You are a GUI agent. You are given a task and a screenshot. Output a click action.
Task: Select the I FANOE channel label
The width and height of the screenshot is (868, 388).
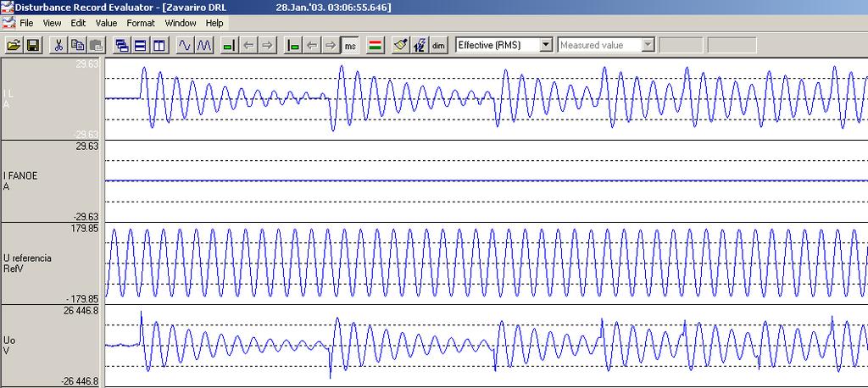20,175
